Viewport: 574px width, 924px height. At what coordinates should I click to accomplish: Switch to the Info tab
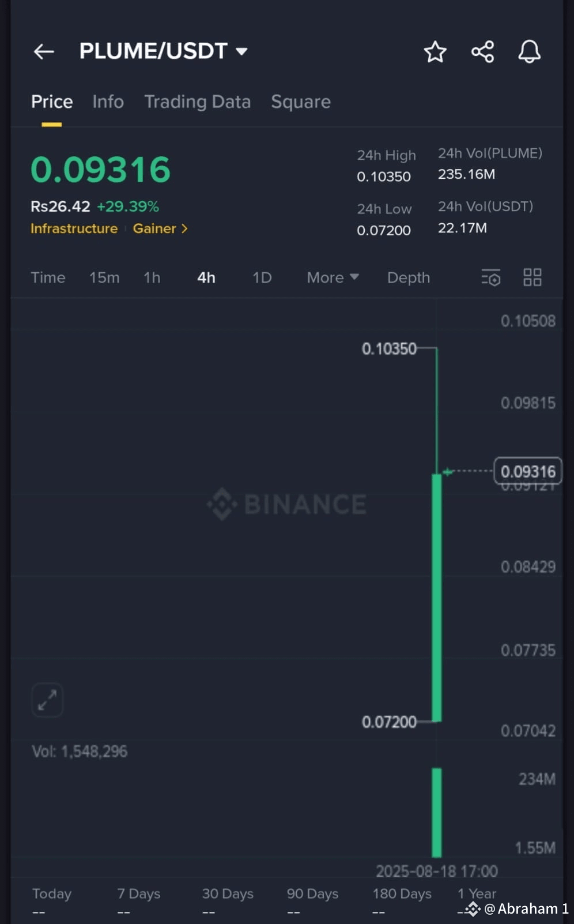pyautogui.click(x=108, y=102)
